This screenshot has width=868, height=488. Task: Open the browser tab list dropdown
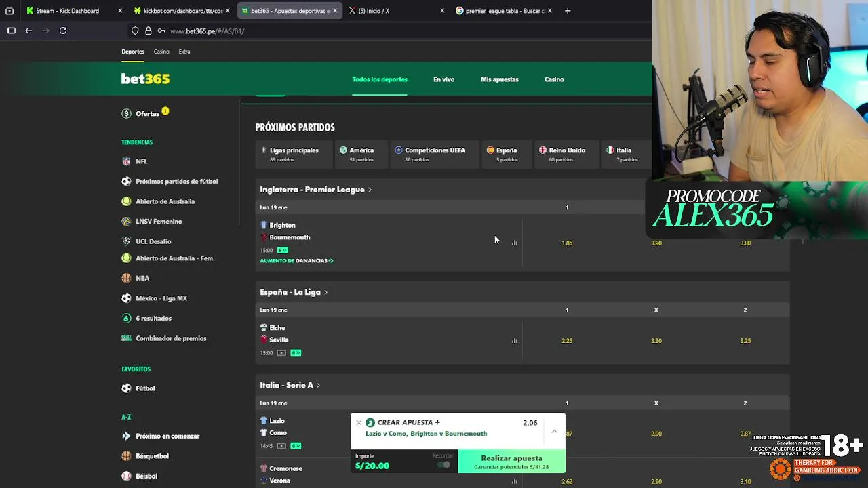coord(9,11)
